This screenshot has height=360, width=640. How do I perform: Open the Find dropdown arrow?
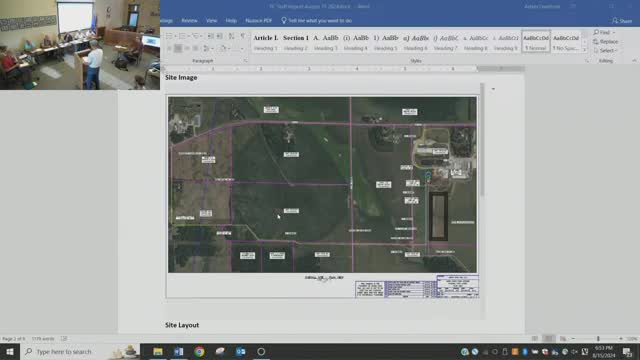[614, 33]
